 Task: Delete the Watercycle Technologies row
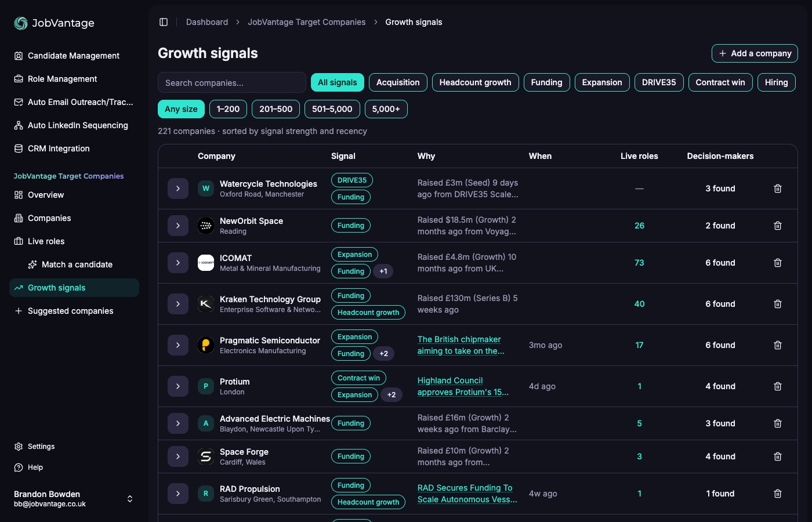tap(778, 188)
